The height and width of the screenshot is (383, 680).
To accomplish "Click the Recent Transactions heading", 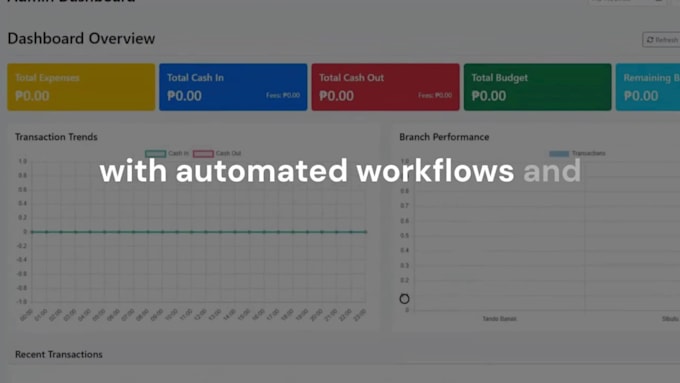I will (x=59, y=354).
